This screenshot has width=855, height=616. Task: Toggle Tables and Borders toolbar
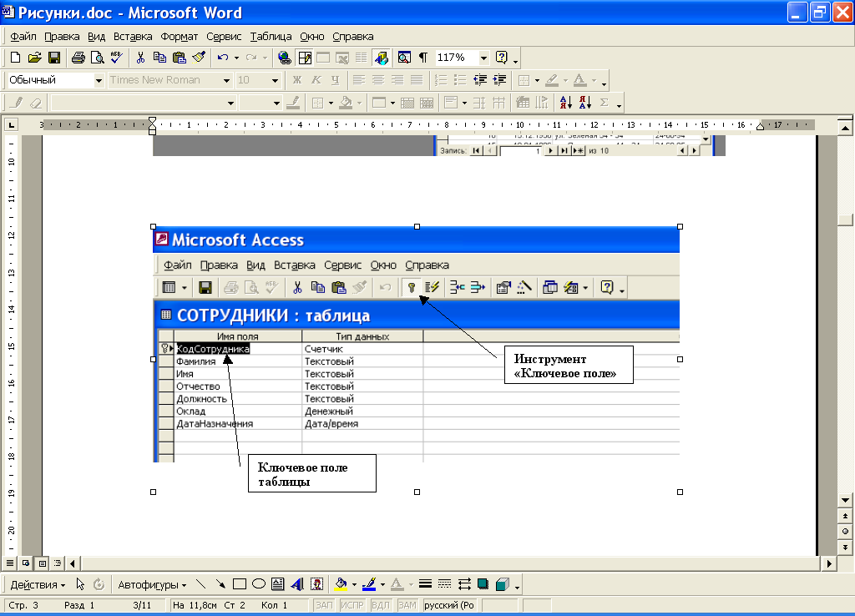(304, 58)
